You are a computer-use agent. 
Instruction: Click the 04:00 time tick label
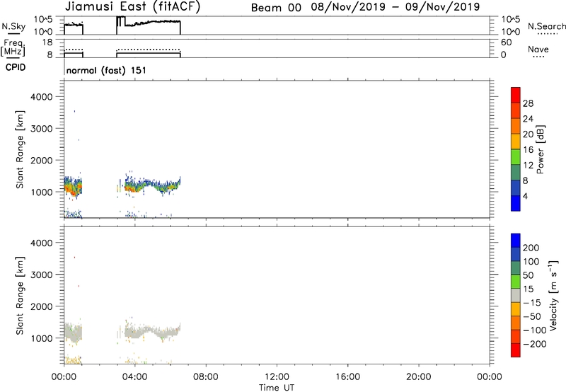(x=134, y=377)
